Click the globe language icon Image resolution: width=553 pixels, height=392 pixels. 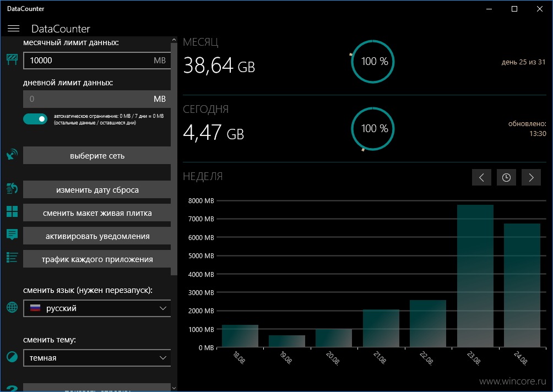(12, 307)
